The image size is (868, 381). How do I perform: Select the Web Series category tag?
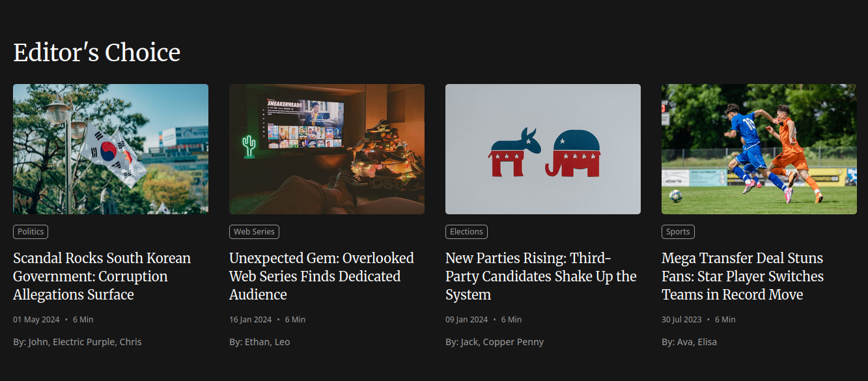pyautogui.click(x=254, y=232)
